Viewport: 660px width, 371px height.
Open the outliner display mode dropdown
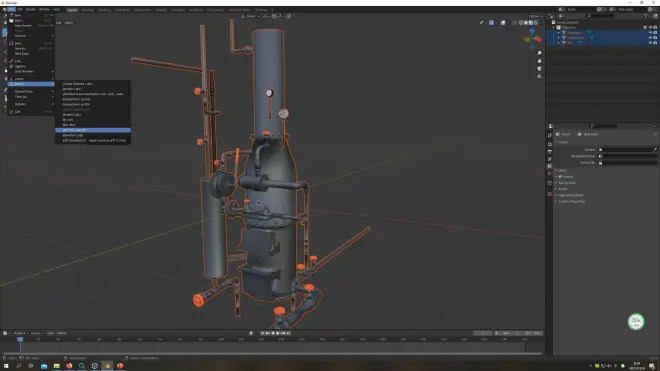(x=562, y=16)
